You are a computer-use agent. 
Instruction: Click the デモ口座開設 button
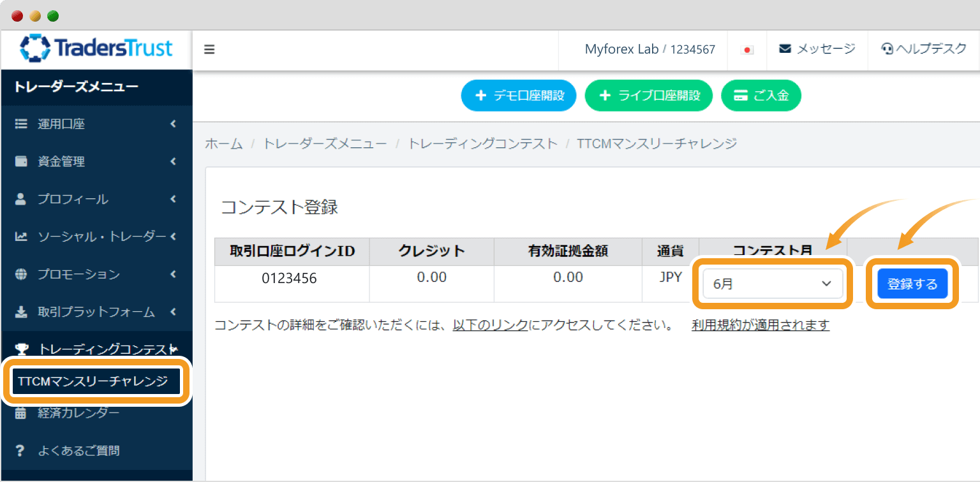[x=519, y=96]
